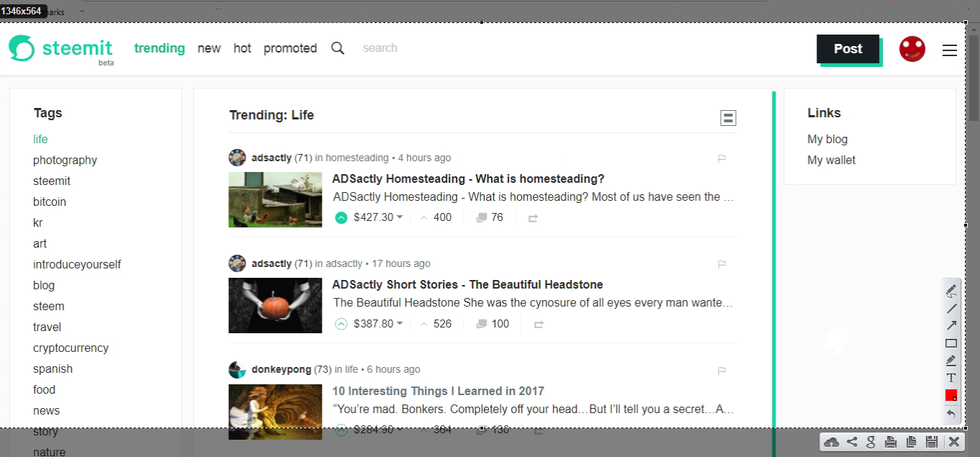
Task: Select the steemit tag
Action: 52,181
